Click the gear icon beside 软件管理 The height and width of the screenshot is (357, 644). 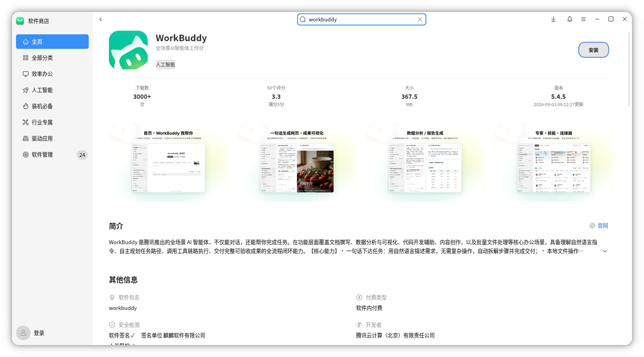point(25,155)
